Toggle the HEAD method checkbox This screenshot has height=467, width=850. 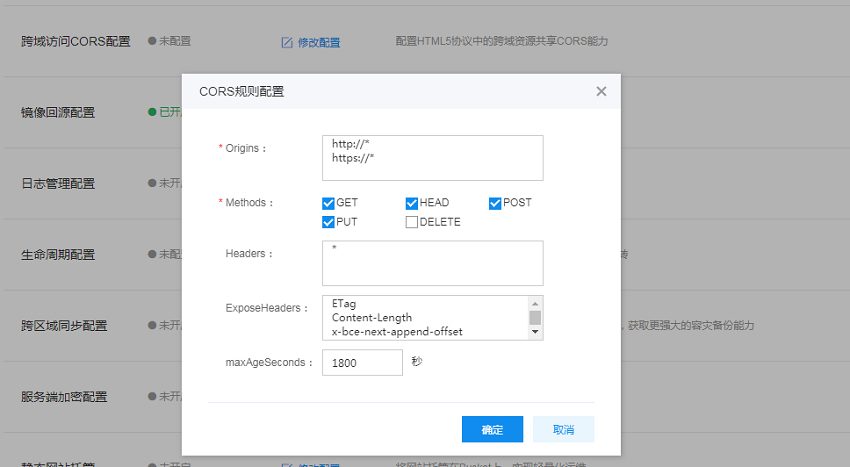412,203
